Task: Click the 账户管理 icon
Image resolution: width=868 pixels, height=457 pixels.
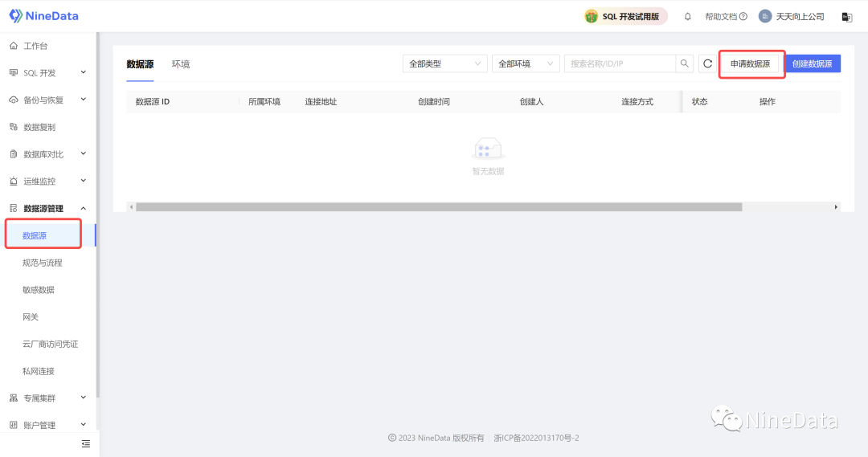Action: [14, 426]
